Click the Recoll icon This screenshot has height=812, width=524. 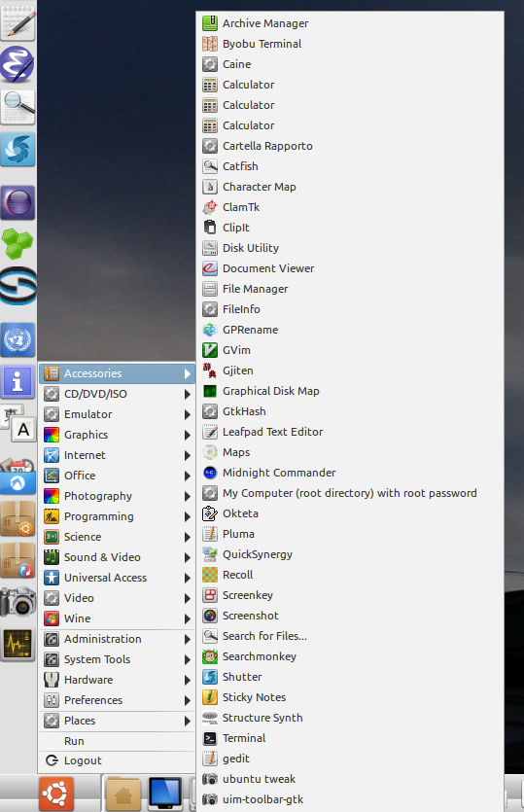[x=210, y=575]
